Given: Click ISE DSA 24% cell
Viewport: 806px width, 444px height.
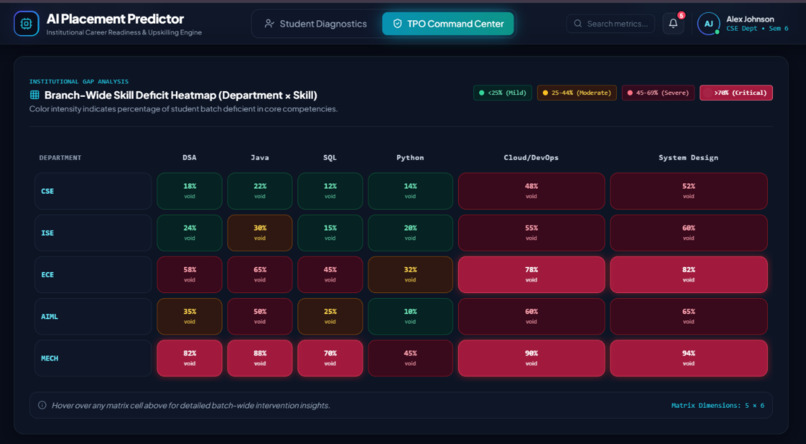Looking at the screenshot, I should point(189,233).
